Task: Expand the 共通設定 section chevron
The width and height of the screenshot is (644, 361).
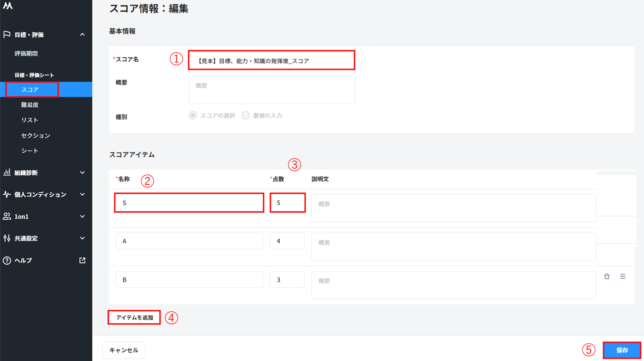Action: point(82,238)
